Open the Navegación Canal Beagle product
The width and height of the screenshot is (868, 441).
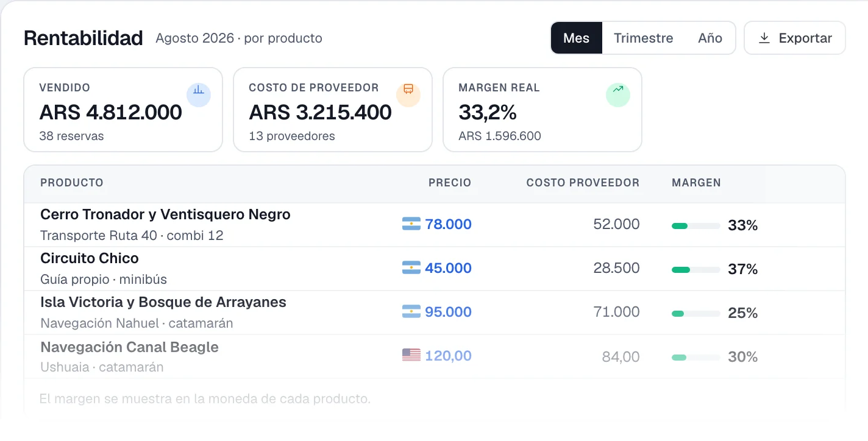pos(129,347)
